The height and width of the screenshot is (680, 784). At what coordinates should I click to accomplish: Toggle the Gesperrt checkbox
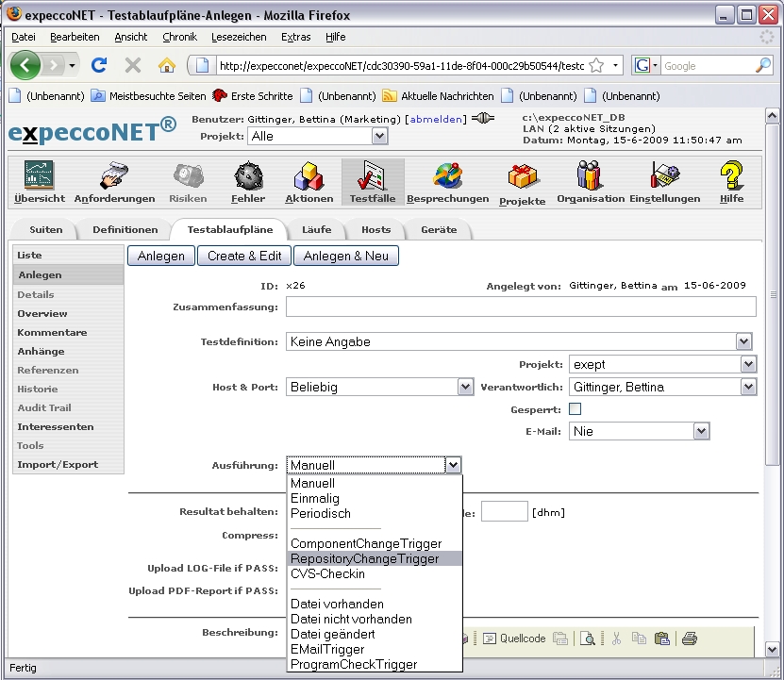(575, 409)
